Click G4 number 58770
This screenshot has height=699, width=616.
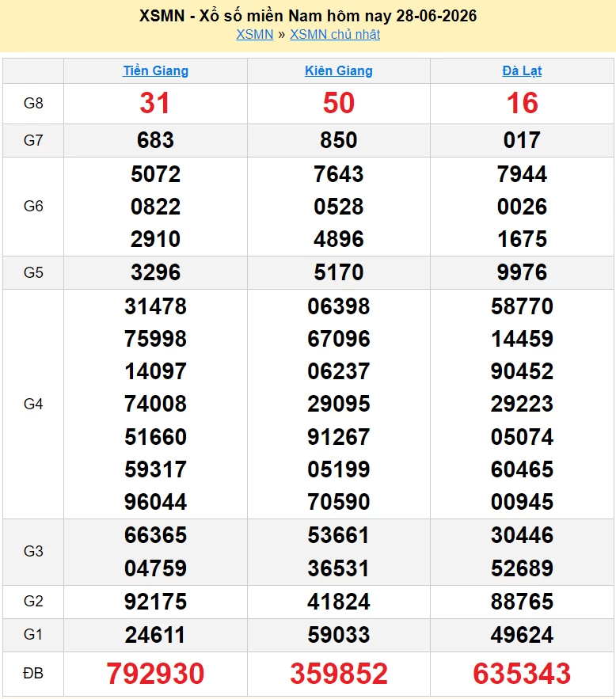(522, 306)
